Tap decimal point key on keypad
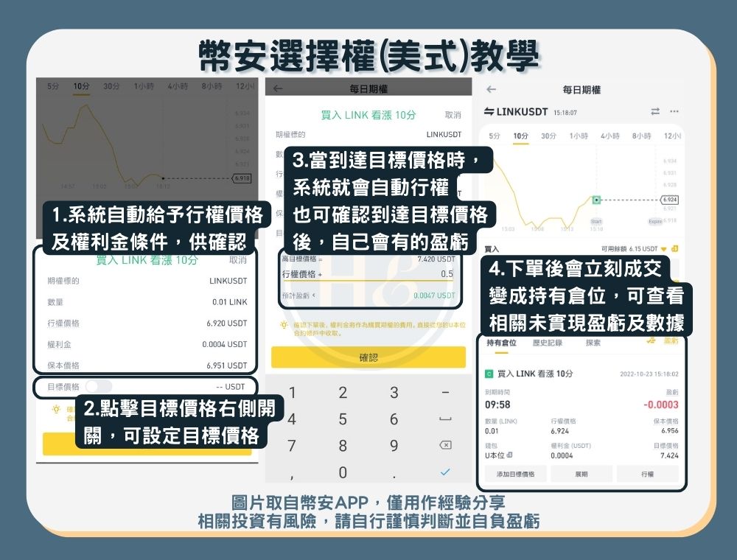 tap(394, 477)
